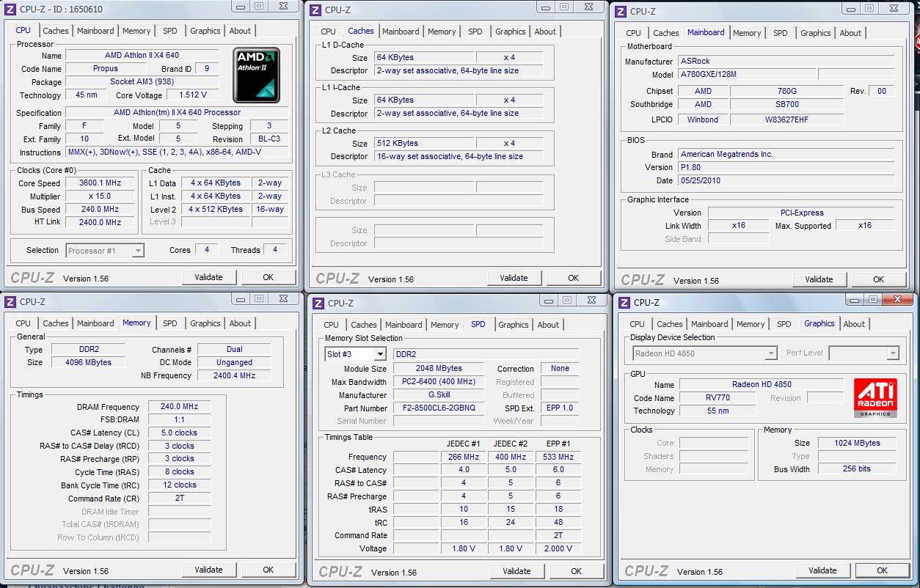The image size is (920, 588).
Task: Click OK in the SPD window
Action: coord(576,571)
